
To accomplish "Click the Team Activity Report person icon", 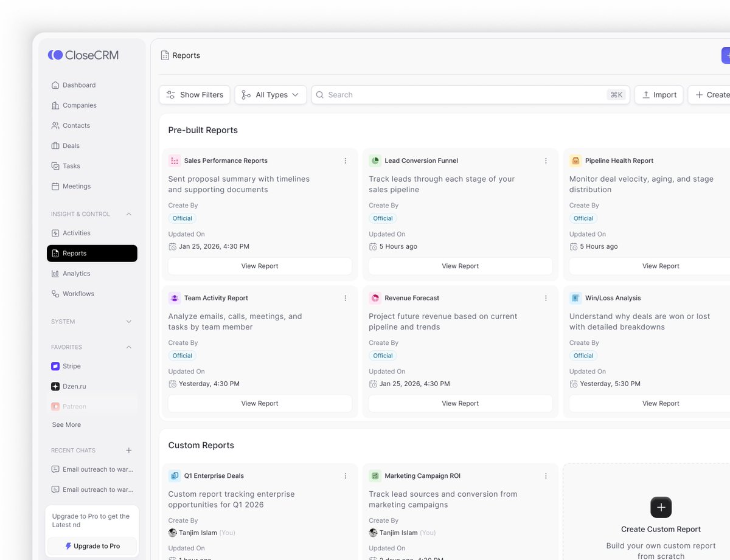I will [175, 299].
